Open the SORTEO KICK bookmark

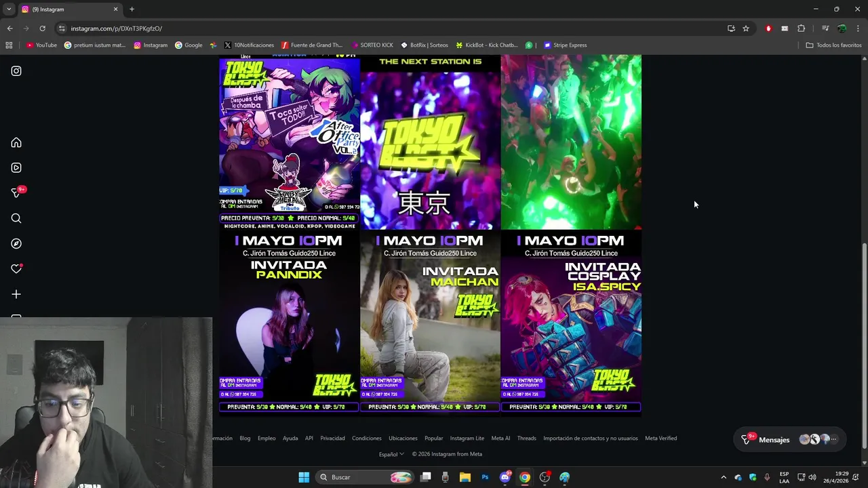(372, 45)
